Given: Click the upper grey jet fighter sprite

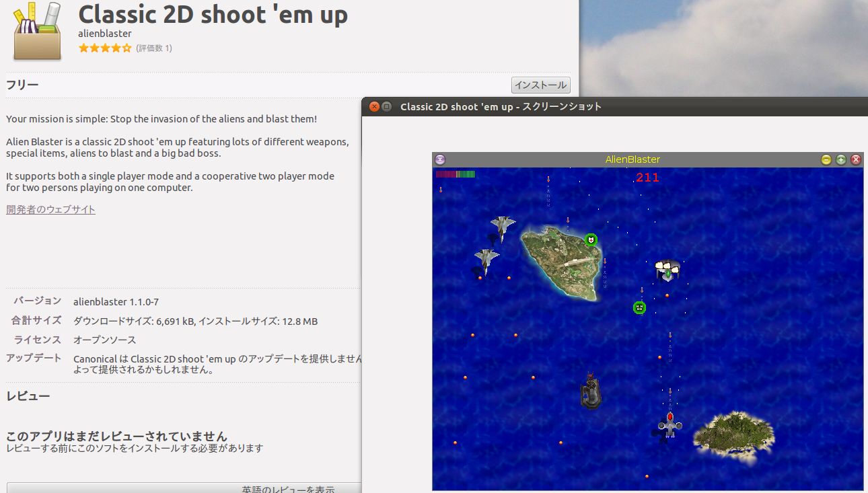Looking at the screenshot, I should (502, 228).
